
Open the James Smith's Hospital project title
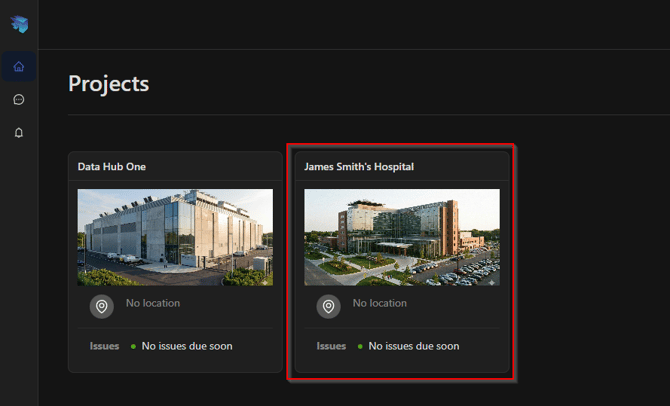click(358, 167)
